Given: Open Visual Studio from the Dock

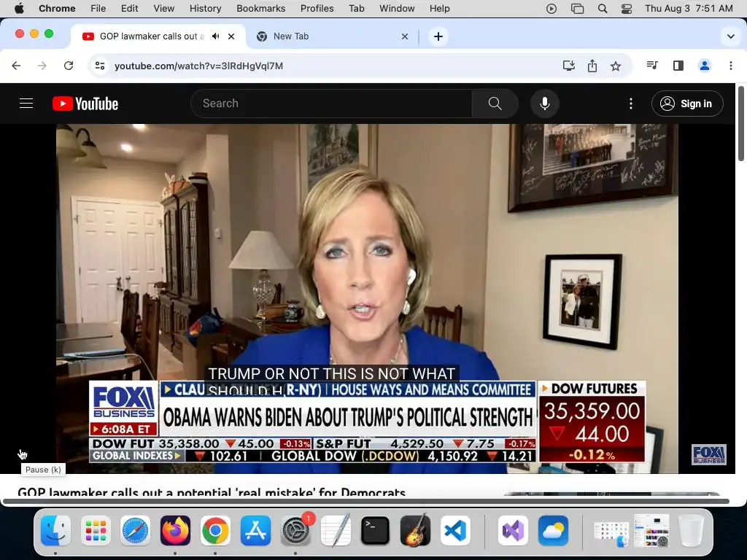Looking at the screenshot, I should point(513,530).
